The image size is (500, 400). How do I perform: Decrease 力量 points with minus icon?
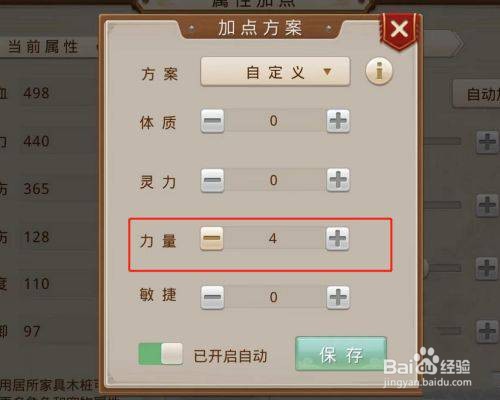212,239
